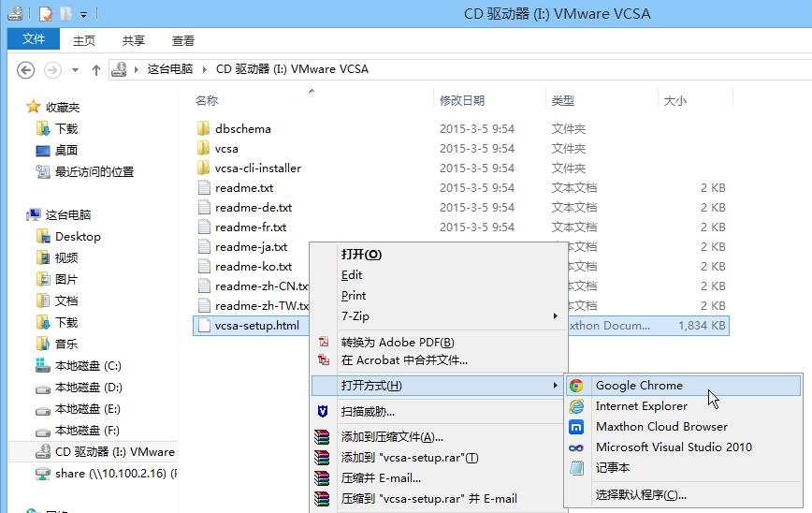812x513 pixels.
Task: Click the Google Chrome icon
Action: click(x=576, y=386)
